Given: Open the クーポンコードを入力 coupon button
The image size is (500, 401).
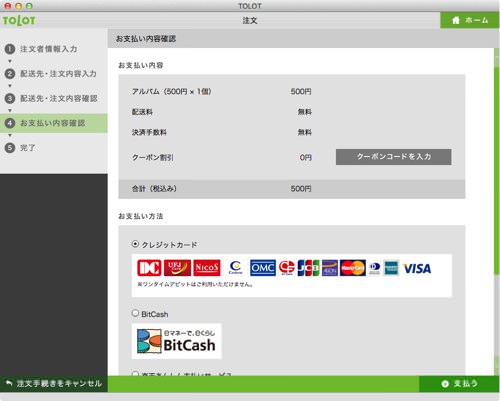Looking at the screenshot, I should click(394, 157).
